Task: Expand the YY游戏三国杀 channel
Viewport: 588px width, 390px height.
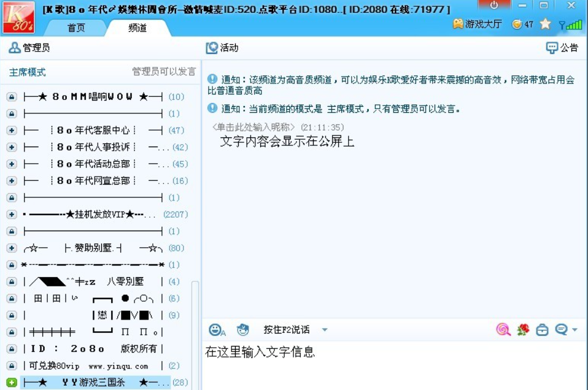Action: 12,383
